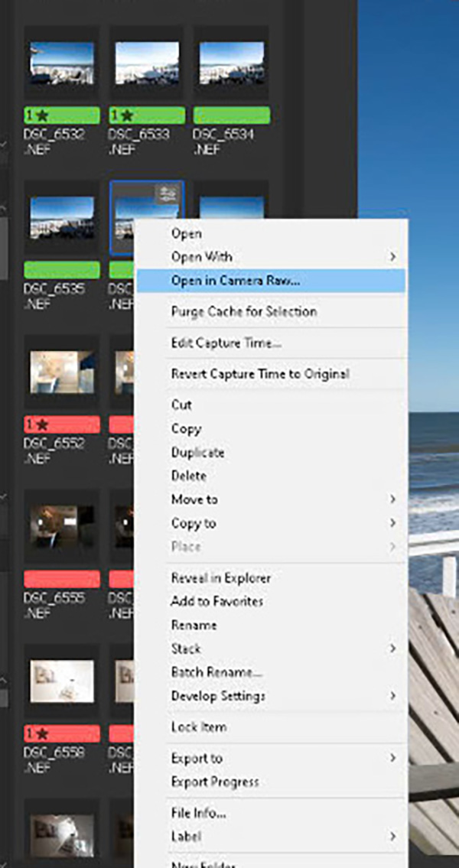
Task: Click the red label bar above DSC_6555
Action: pos(61,579)
